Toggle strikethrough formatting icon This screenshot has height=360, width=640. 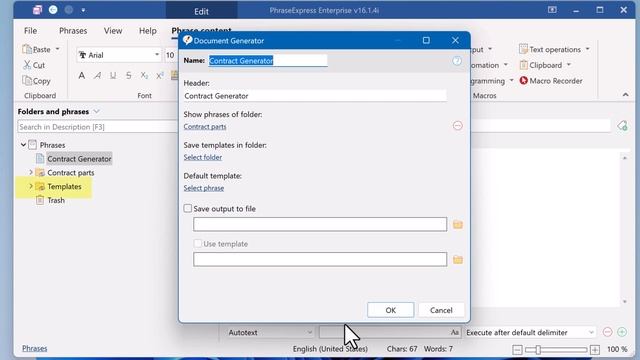[x=129, y=76]
